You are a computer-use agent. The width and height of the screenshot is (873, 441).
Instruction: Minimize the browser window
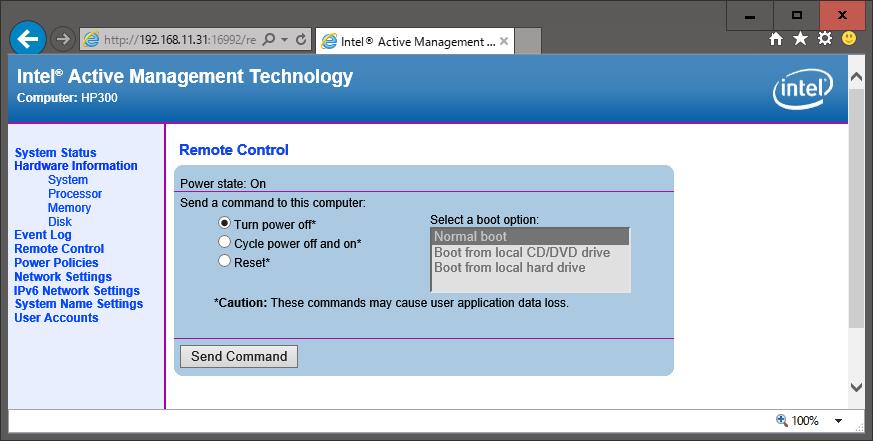click(750, 16)
